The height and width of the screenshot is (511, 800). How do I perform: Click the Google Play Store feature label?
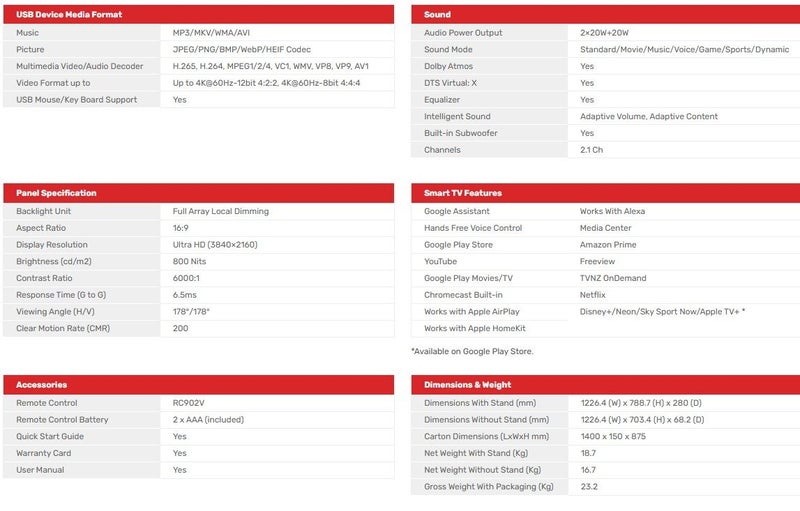[458, 244]
